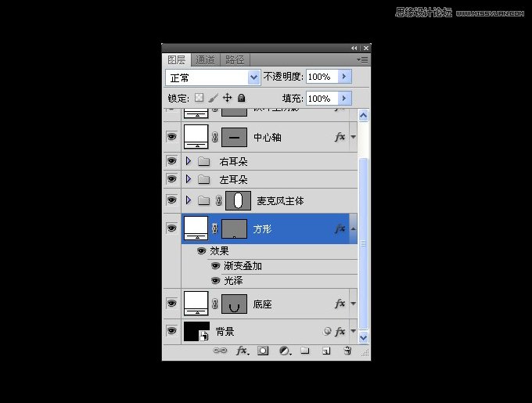The width and height of the screenshot is (532, 403).
Task: Click the 背景 layer black thumbnail
Action: click(x=196, y=331)
